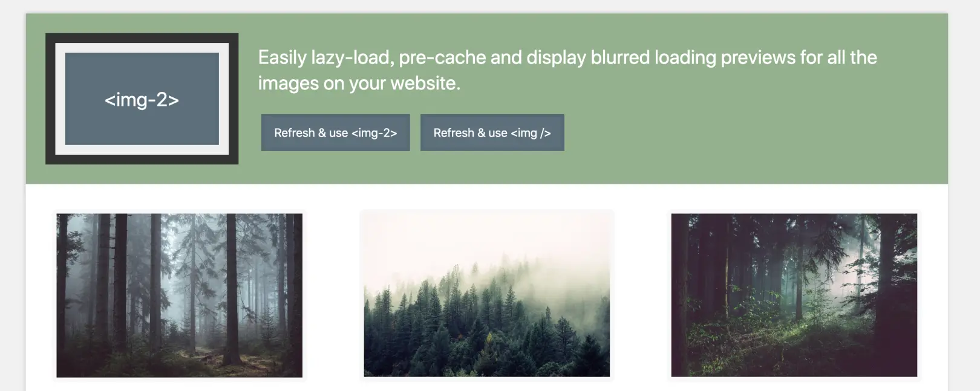This screenshot has height=391, width=980.
Task: Click the dark outer frame of the logo
Action: [142, 37]
